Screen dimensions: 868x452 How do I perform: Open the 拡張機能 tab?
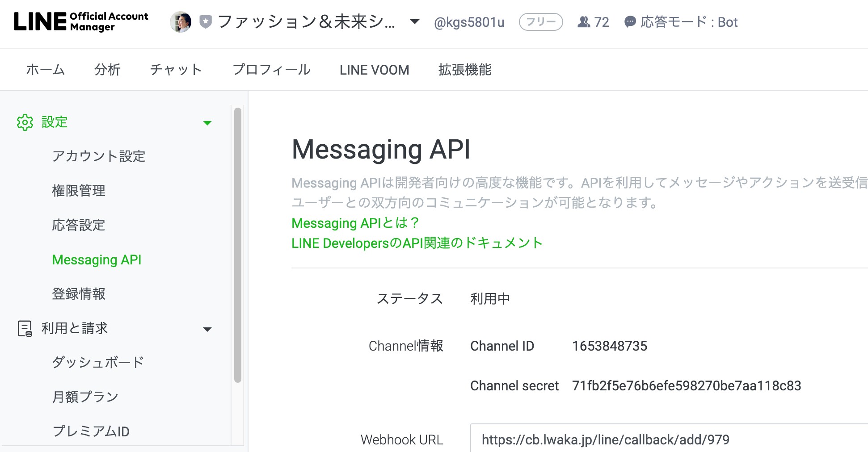click(x=465, y=70)
